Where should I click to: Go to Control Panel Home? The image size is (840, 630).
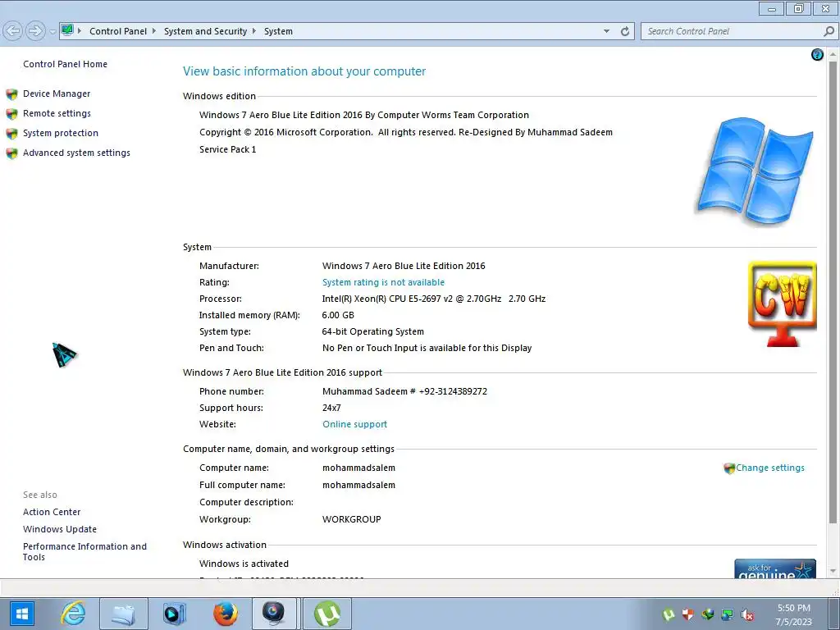click(x=65, y=64)
